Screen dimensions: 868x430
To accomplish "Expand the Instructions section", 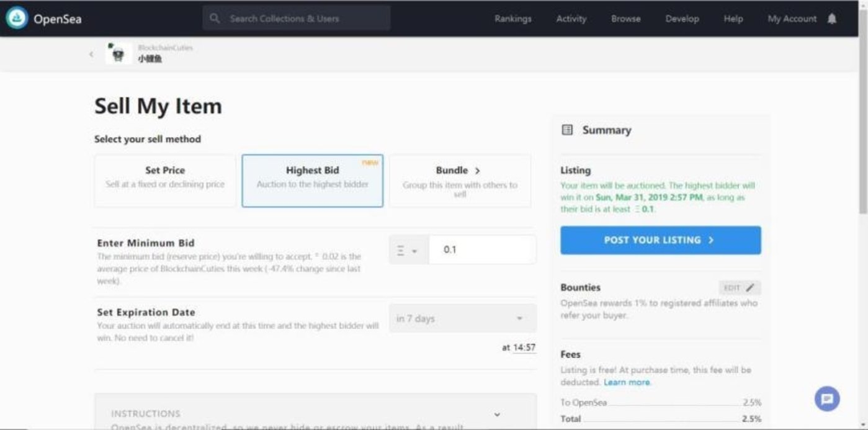I will (496, 414).
